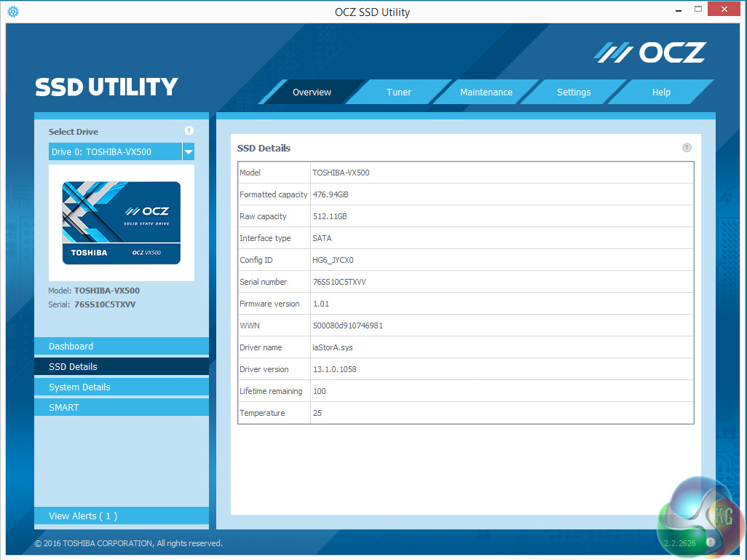747x560 pixels.
Task: Show System Details from the sidebar
Action: click(121, 387)
